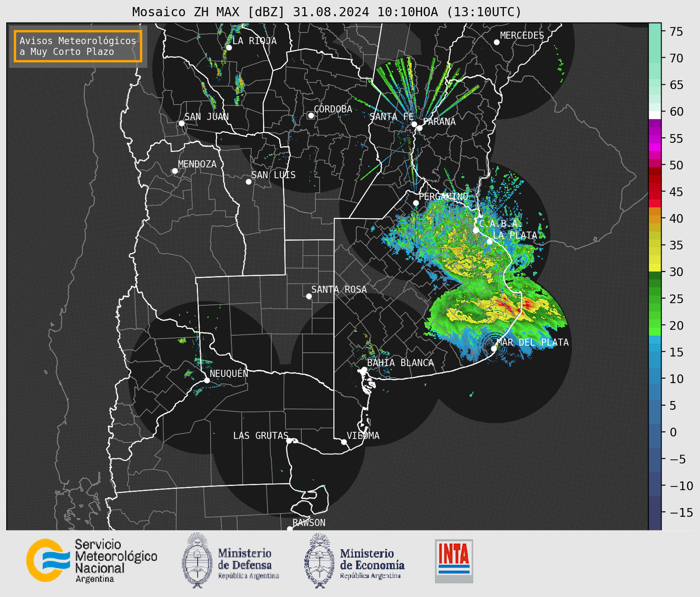
Task: Click the Ministerio de Defensa coat of arms
Action: point(197,560)
